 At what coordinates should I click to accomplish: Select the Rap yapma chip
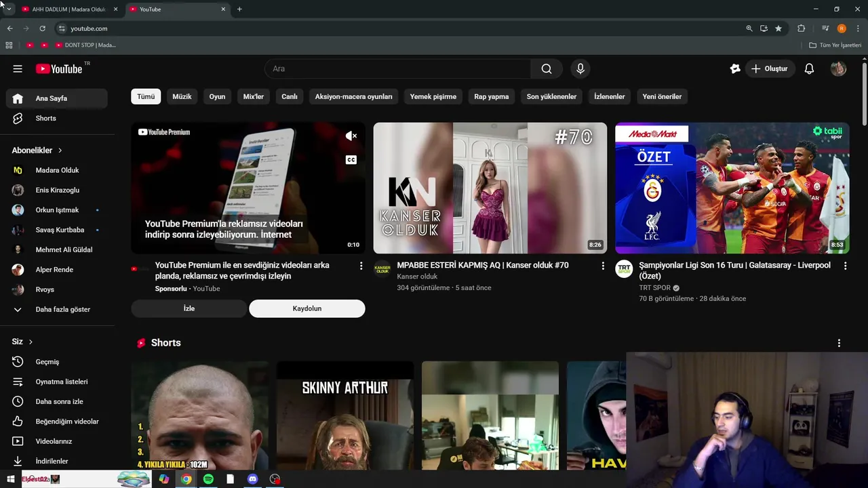point(491,96)
